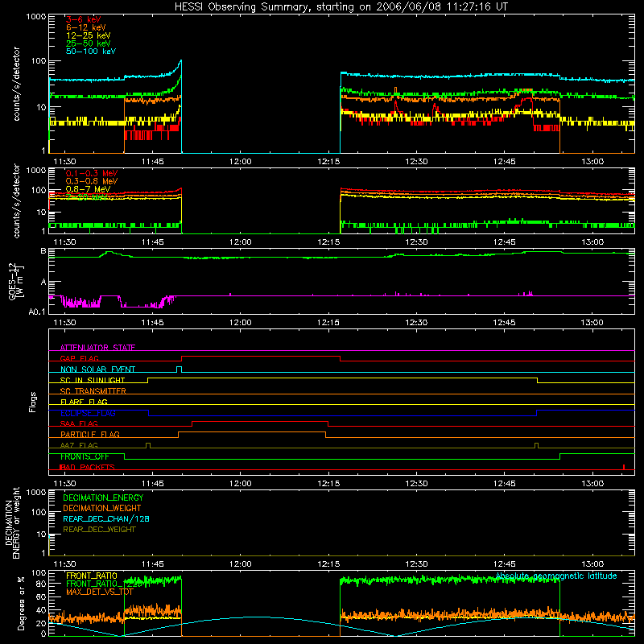Select the yellow 12-25 keV legend label

point(89,35)
